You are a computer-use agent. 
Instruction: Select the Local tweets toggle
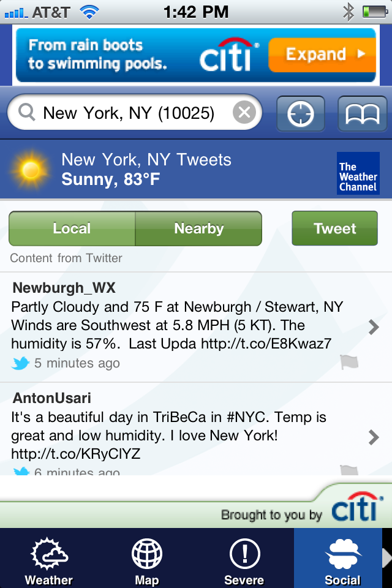[72, 228]
